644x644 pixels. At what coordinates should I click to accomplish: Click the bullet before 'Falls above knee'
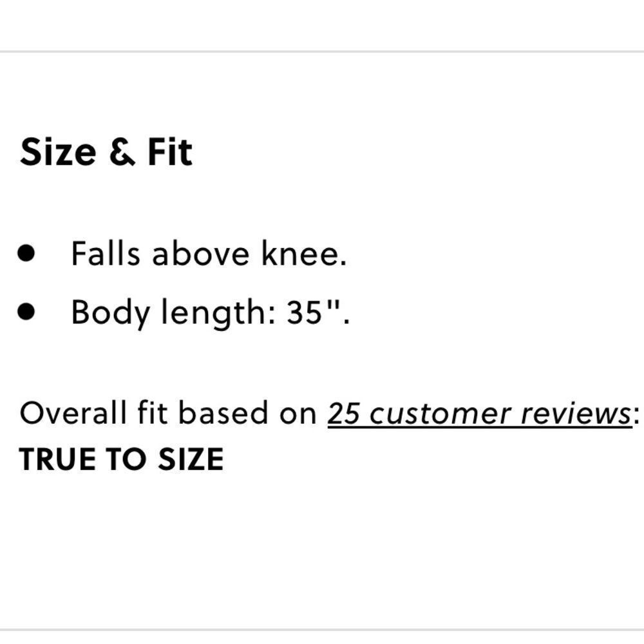pos(26,253)
